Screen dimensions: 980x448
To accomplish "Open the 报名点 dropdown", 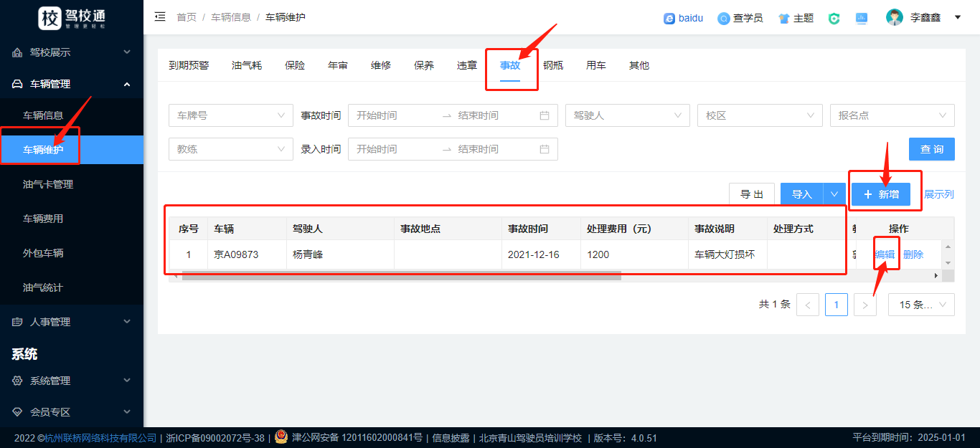I will pos(892,115).
